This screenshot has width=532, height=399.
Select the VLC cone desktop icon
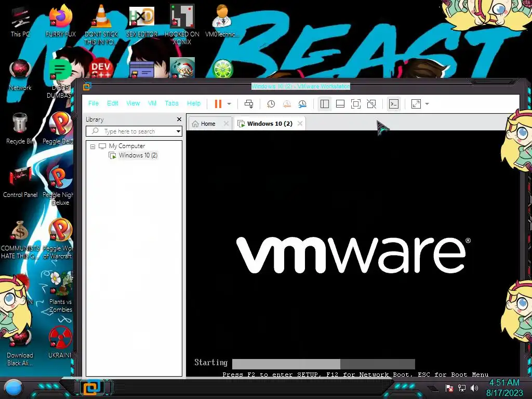click(101, 24)
